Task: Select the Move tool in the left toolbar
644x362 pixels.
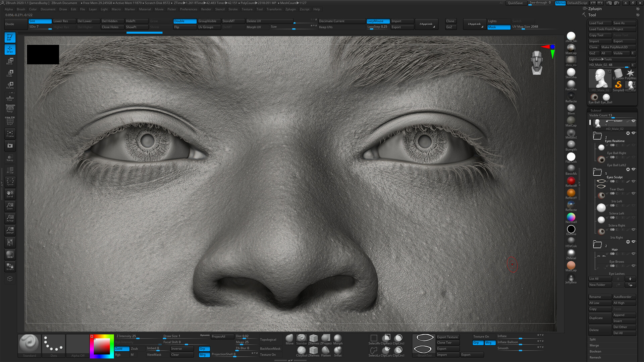Action: point(10,61)
